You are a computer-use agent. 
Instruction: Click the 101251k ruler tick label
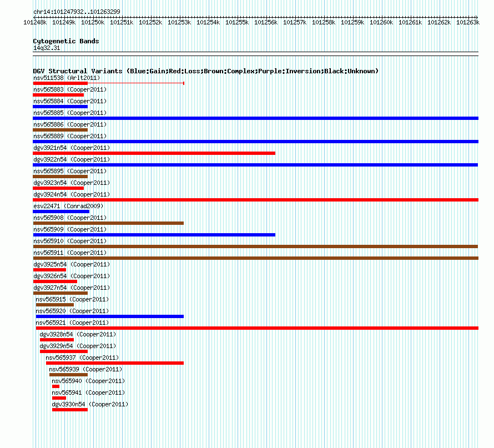(x=122, y=22)
